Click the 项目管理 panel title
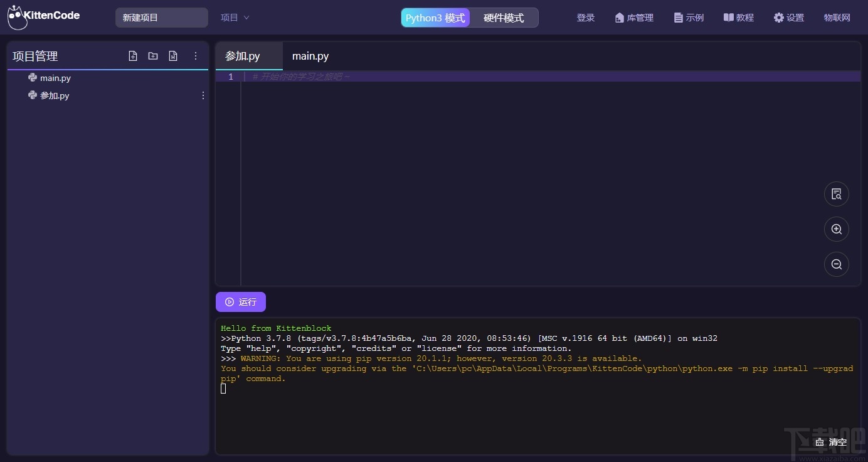The image size is (868, 462). tap(35, 56)
